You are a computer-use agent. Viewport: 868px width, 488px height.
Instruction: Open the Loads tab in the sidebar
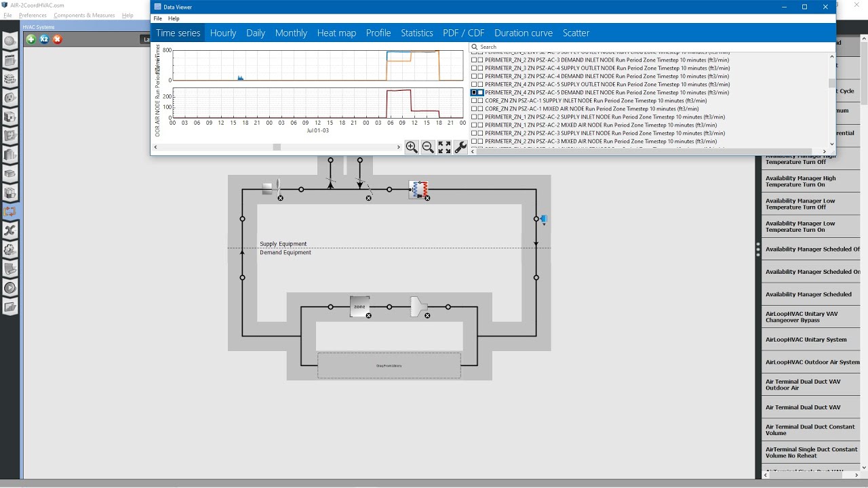pyautogui.click(x=9, y=98)
